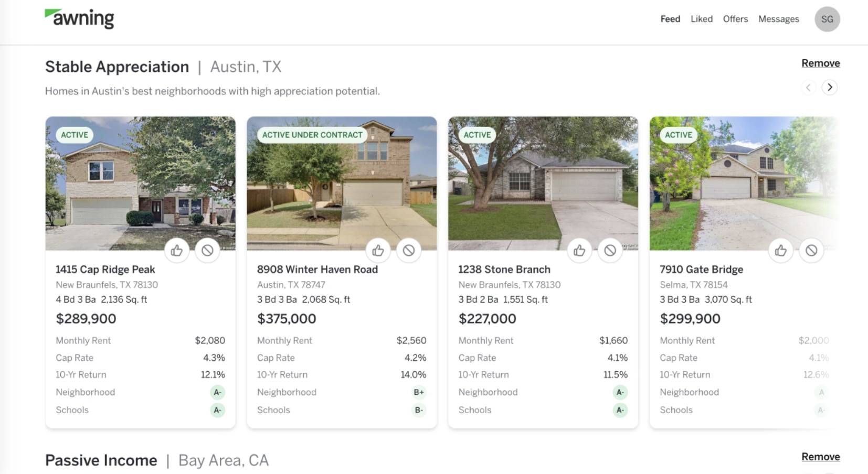Go to the previous page of Austin homes
This screenshot has height=474, width=868.
(808, 88)
